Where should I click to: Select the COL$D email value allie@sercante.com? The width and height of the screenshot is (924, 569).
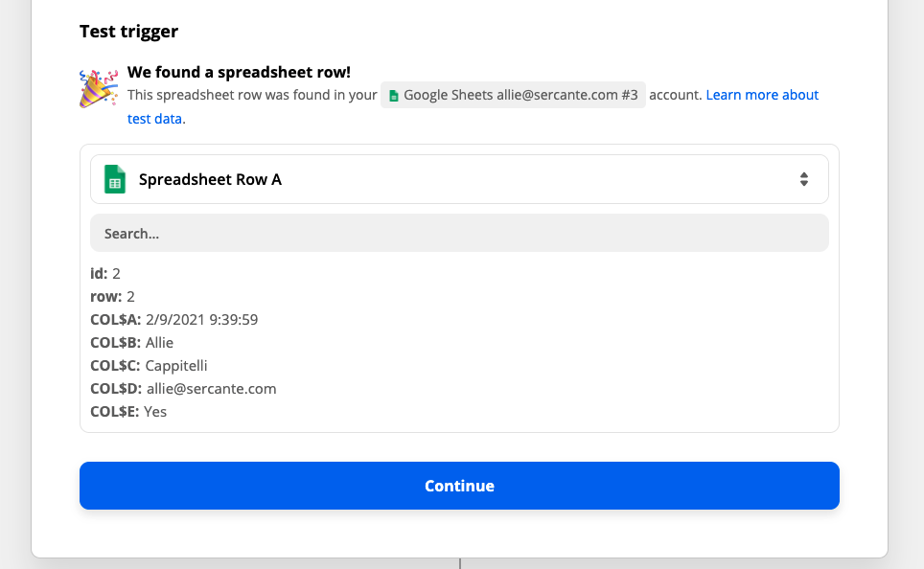click(212, 388)
